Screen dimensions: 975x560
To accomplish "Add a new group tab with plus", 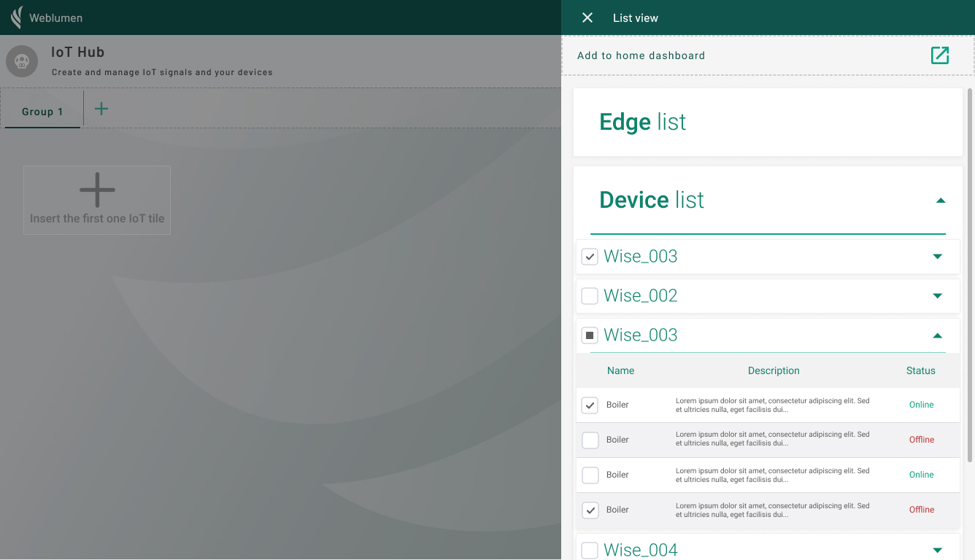I will pyautogui.click(x=101, y=109).
